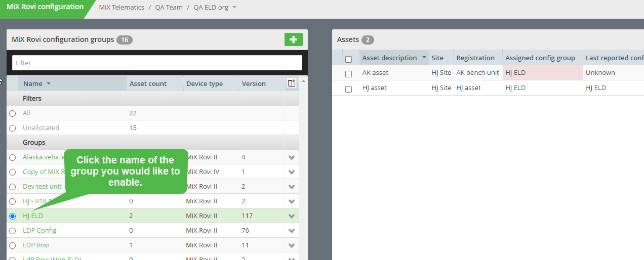644x260 pixels.
Task: Expand the LDP Config row chevron
Action: (x=292, y=231)
